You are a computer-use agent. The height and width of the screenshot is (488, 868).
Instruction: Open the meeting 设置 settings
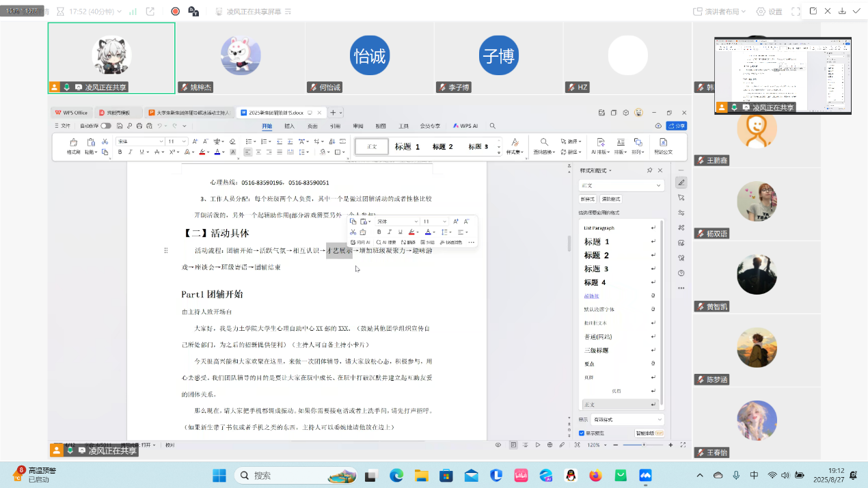[769, 12]
